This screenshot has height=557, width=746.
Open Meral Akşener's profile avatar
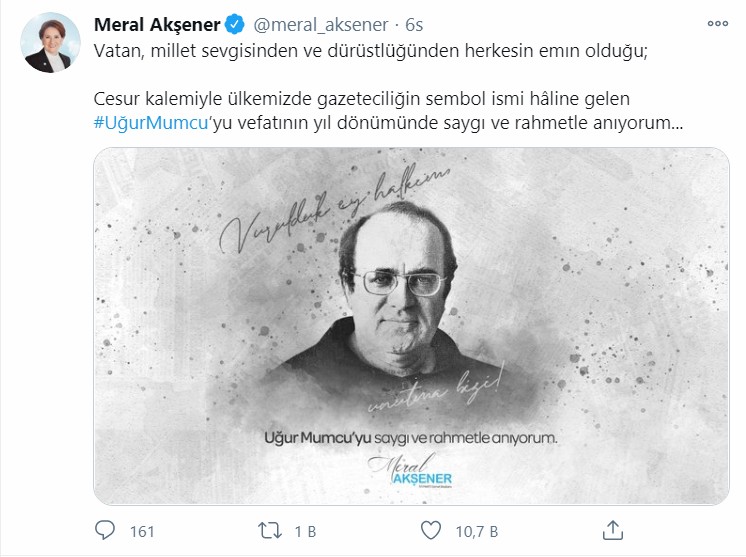pyautogui.click(x=50, y=43)
